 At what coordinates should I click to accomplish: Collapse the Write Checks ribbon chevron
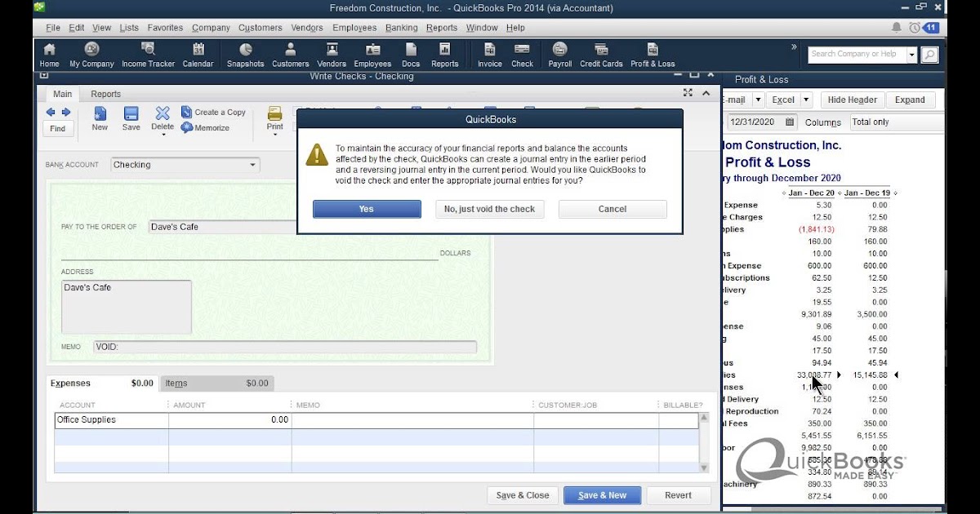[706, 93]
